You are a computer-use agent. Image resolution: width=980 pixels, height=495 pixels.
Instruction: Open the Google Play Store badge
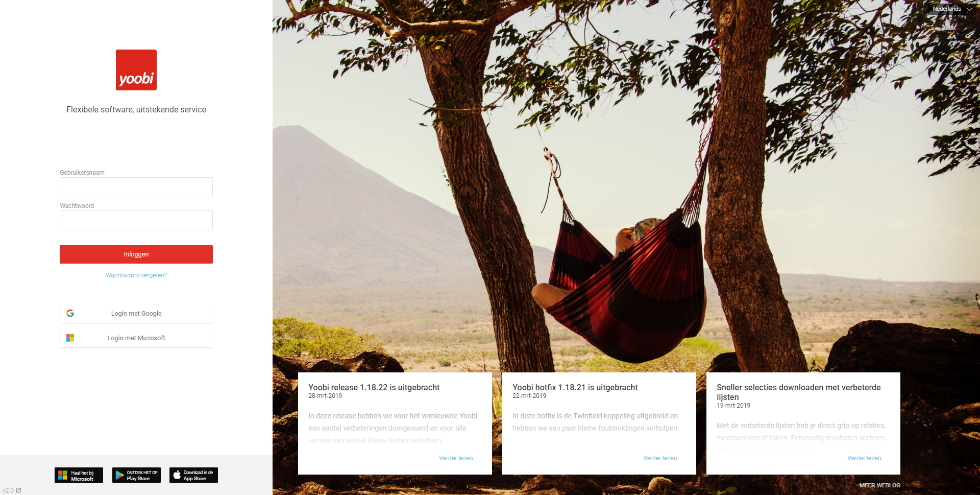click(x=136, y=475)
